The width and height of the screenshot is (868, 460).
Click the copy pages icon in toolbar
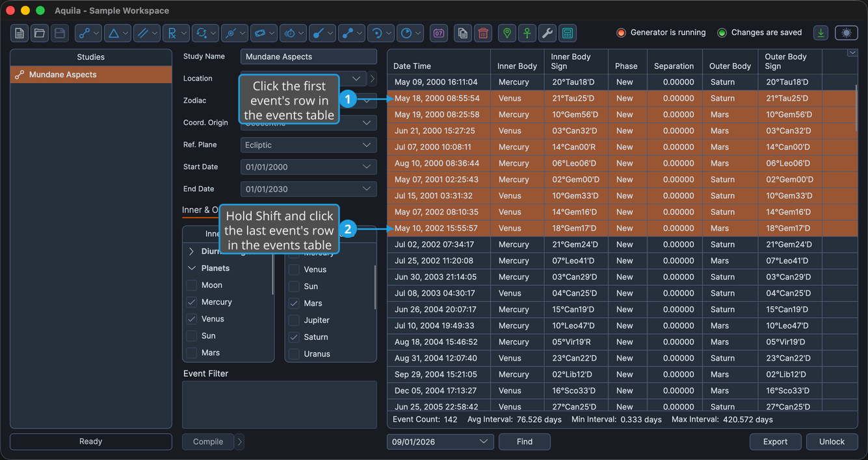click(x=463, y=33)
